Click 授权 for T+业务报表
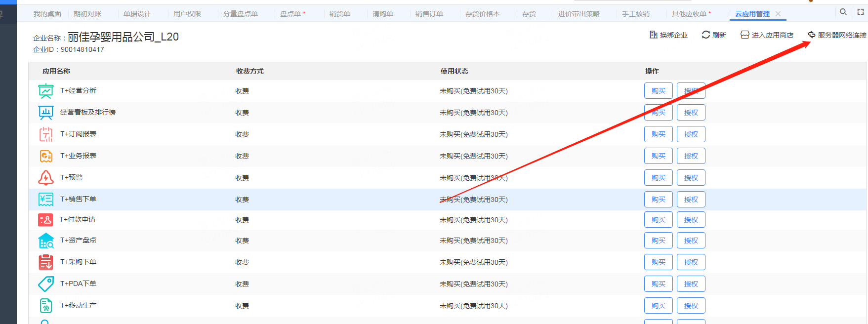This screenshot has width=868, height=324. [x=691, y=156]
